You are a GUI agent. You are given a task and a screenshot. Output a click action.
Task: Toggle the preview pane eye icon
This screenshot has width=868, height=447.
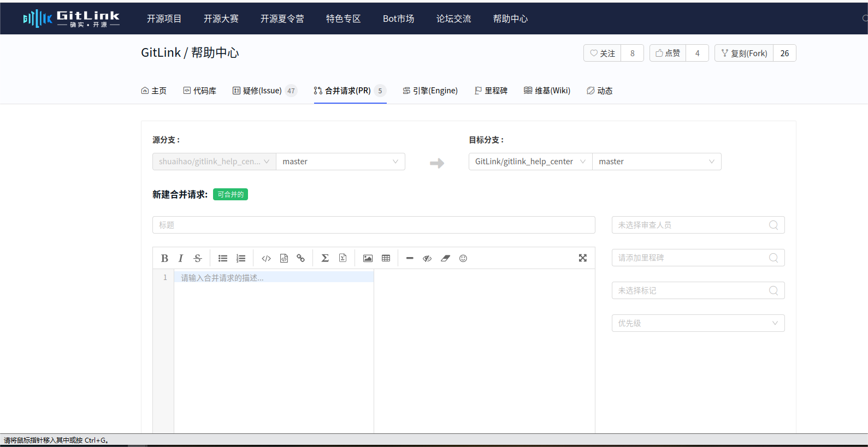pyautogui.click(x=427, y=258)
